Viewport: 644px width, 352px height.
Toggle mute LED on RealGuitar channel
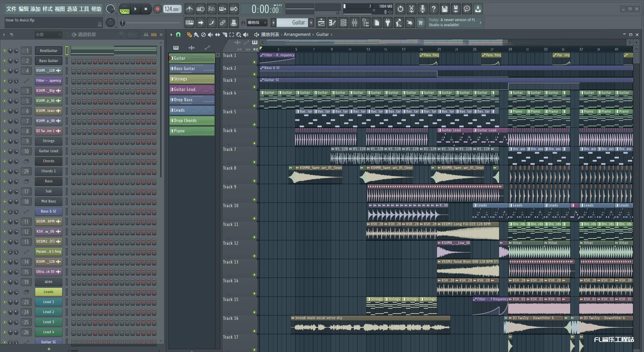[4, 51]
